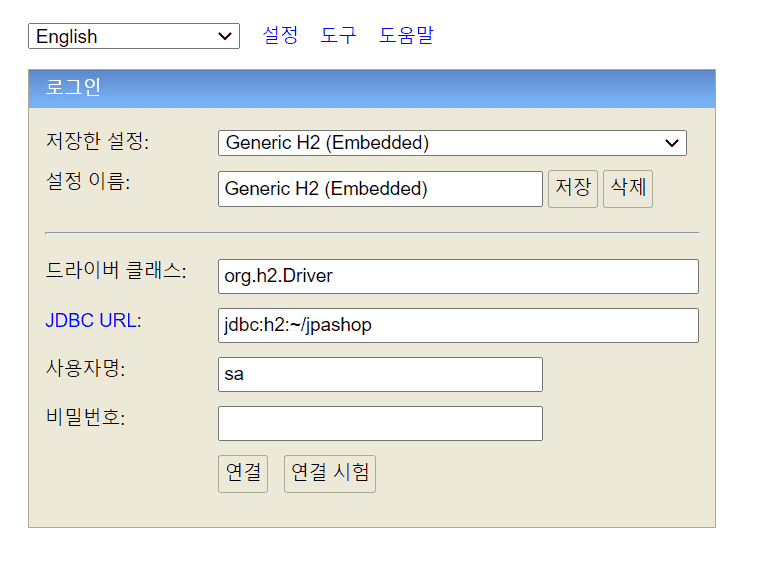Click the 저장한 설정 label text
The height and width of the screenshot is (571, 768).
click(x=97, y=142)
